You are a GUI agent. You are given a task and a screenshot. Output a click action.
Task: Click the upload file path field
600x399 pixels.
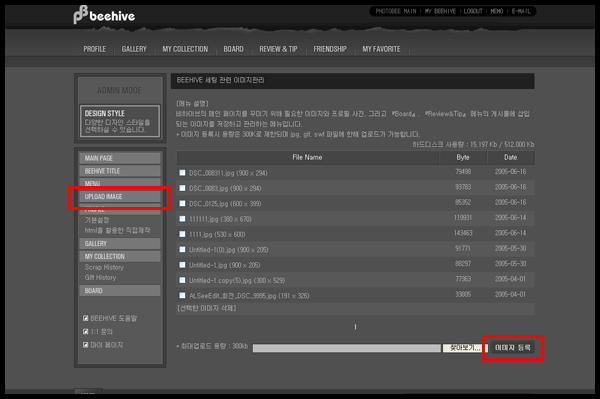pyautogui.click(x=347, y=348)
